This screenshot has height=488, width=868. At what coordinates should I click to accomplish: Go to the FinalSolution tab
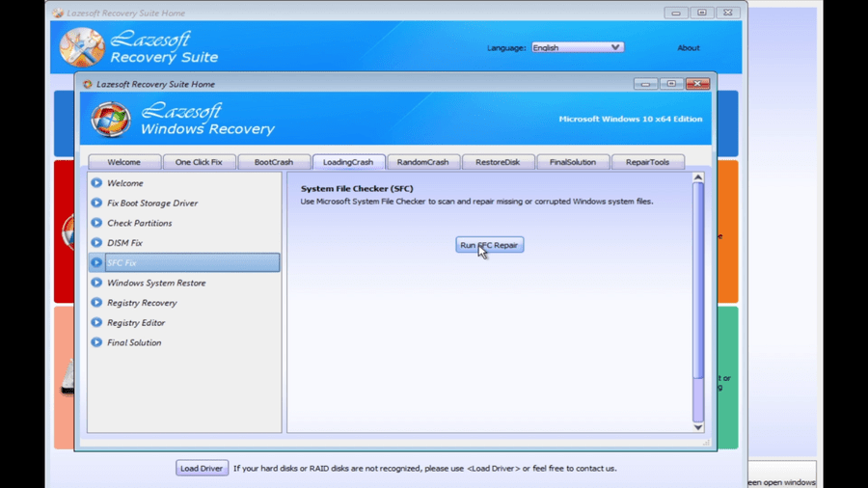[x=573, y=162]
